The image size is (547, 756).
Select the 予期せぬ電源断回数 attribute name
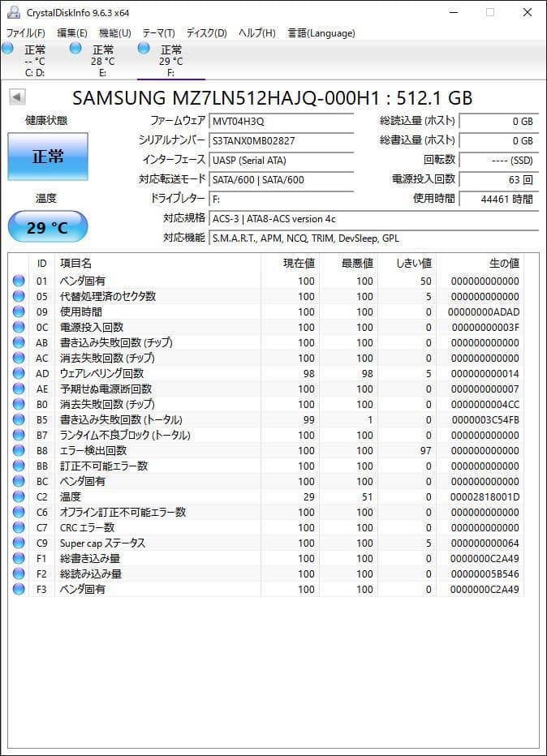click(106, 389)
